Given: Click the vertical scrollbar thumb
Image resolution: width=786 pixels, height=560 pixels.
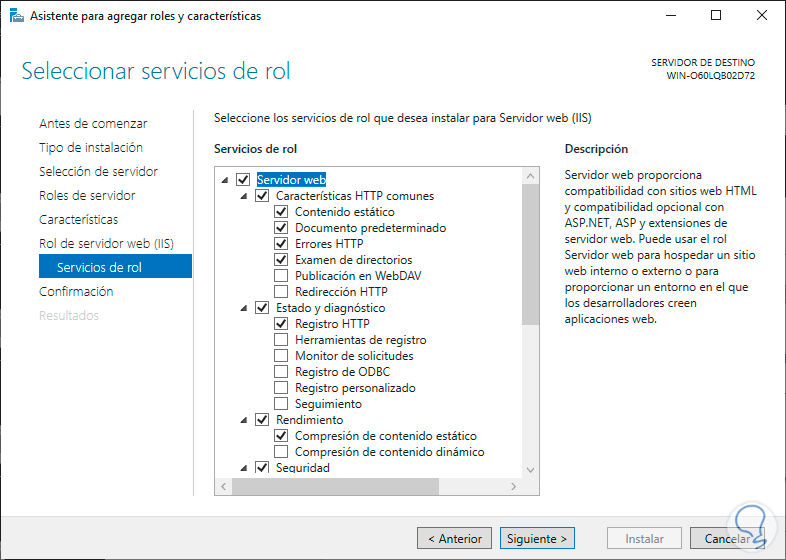Looking at the screenshot, I should [x=530, y=255].
